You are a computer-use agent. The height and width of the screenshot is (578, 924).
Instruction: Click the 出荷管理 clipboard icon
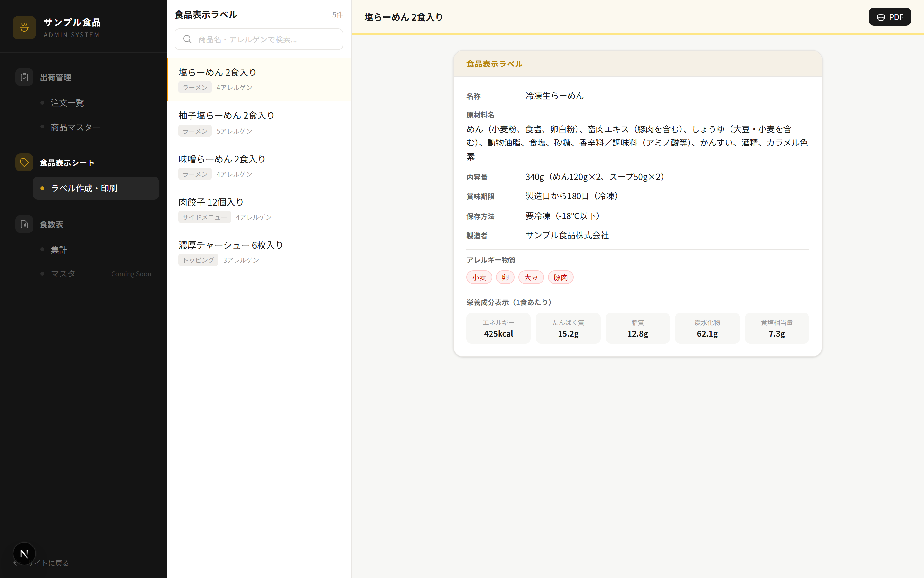tap(24, 77)
